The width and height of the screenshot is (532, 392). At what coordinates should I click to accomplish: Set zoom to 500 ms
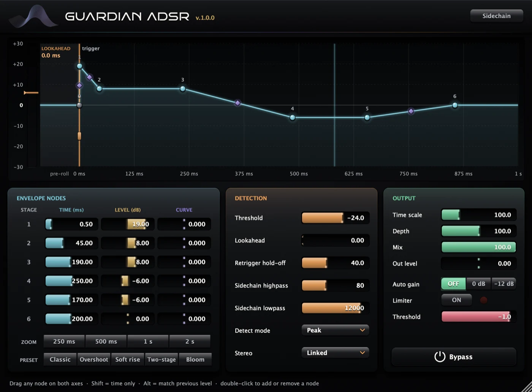pos(106,341)
